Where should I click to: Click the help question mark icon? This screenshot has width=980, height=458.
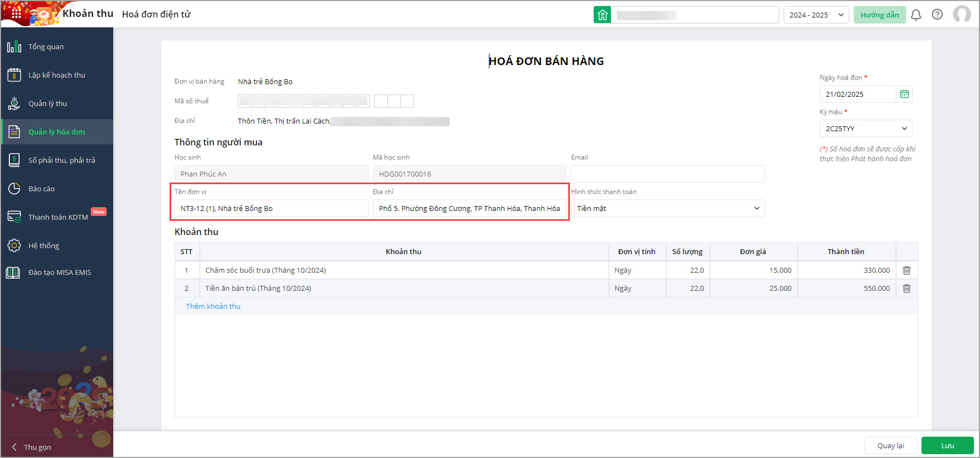point(937,15)
